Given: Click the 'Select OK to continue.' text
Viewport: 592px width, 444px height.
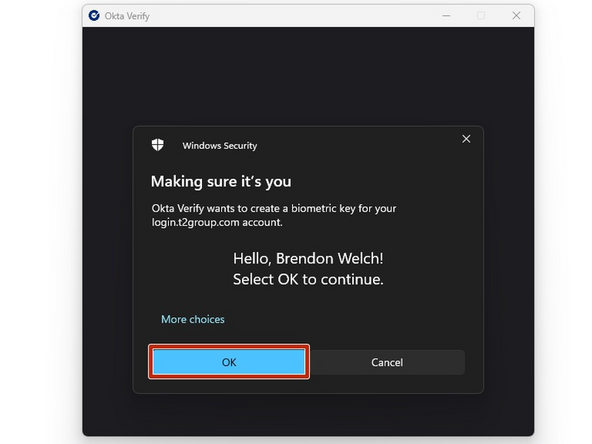Looking at the screenshot, I should pos(308,279).
